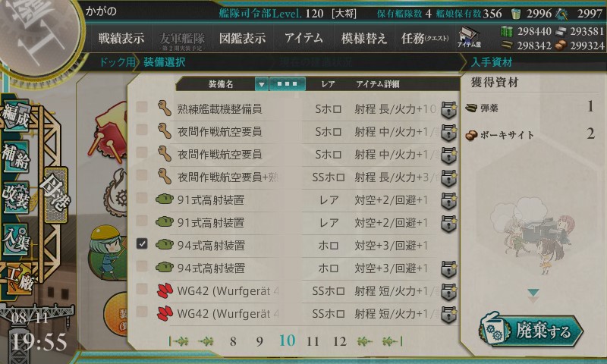Open the アイテム屋 shop icon
The height and width of the screenshot is (364, 607).
point(469,37)
